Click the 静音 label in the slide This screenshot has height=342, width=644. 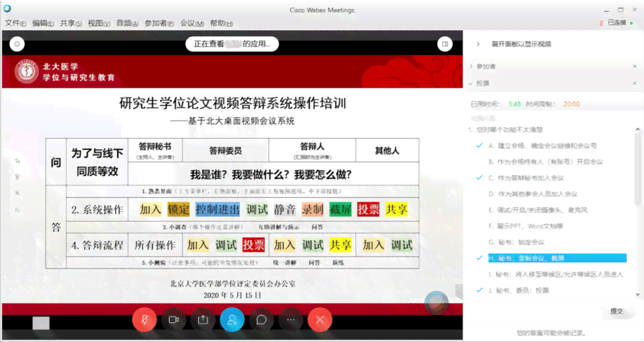(x=285, y=209)
